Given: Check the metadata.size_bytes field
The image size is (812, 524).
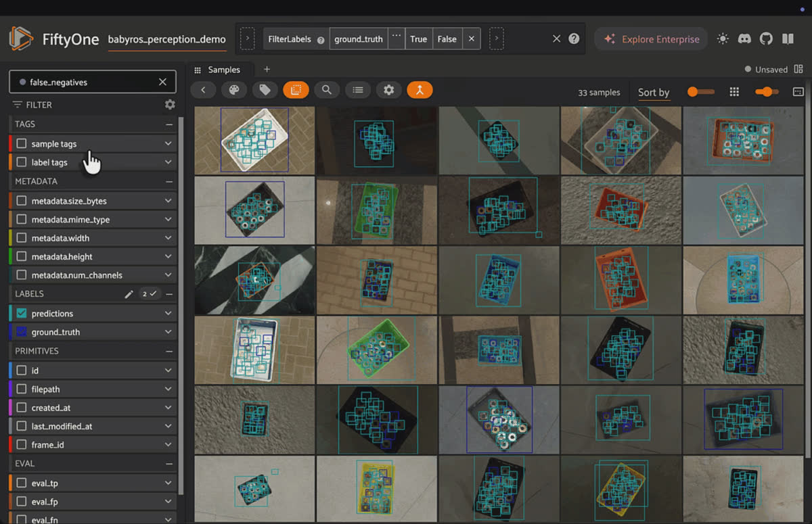Looking at the screenshot, I should coord(22,201).
